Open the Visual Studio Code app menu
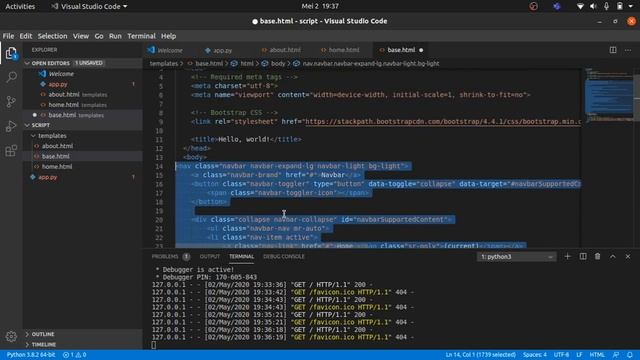The width and height of the screenshot is (640, 360). coord(89,7)
